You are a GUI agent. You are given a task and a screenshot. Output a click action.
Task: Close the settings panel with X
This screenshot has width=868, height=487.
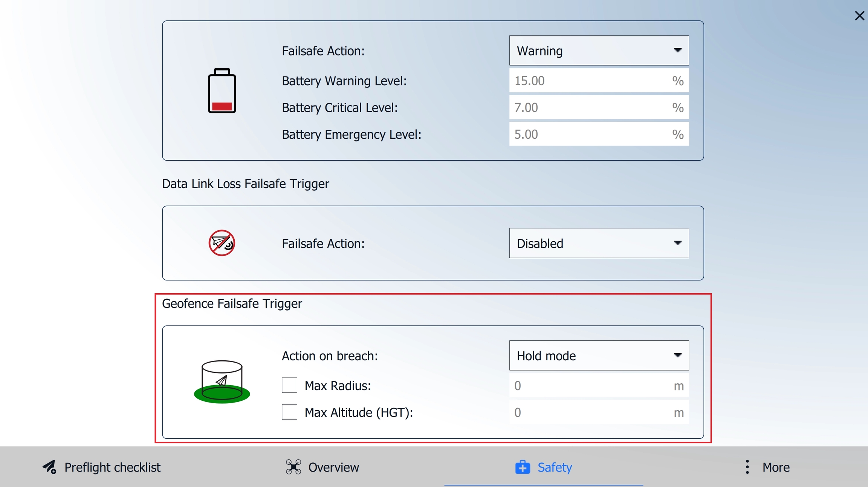click(x=859, y=16)
